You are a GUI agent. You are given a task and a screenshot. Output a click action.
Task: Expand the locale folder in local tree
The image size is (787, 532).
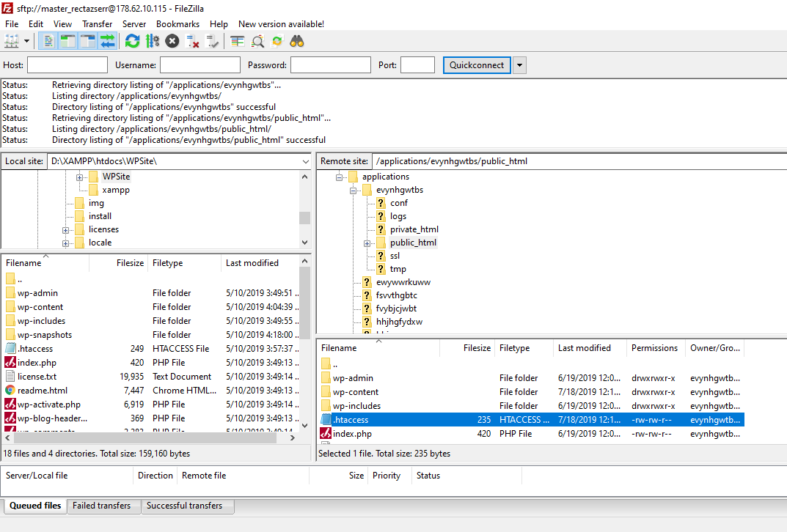(x=66, y=243)
